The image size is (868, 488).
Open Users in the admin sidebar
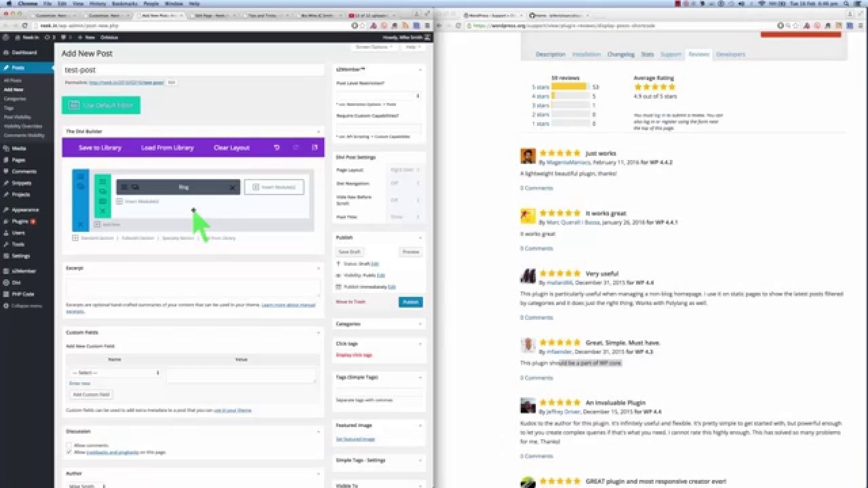click(x=18, y=232)
